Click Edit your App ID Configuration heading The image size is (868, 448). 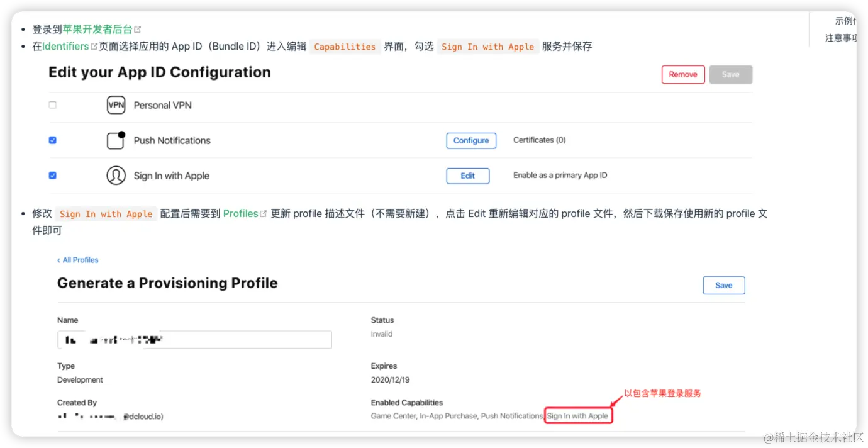[160, 72]
